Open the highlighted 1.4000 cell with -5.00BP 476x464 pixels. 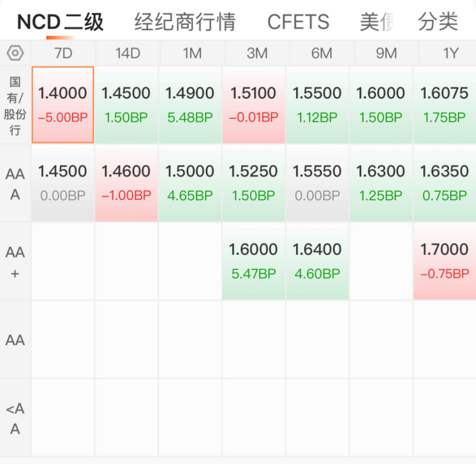tap(63, 105)
